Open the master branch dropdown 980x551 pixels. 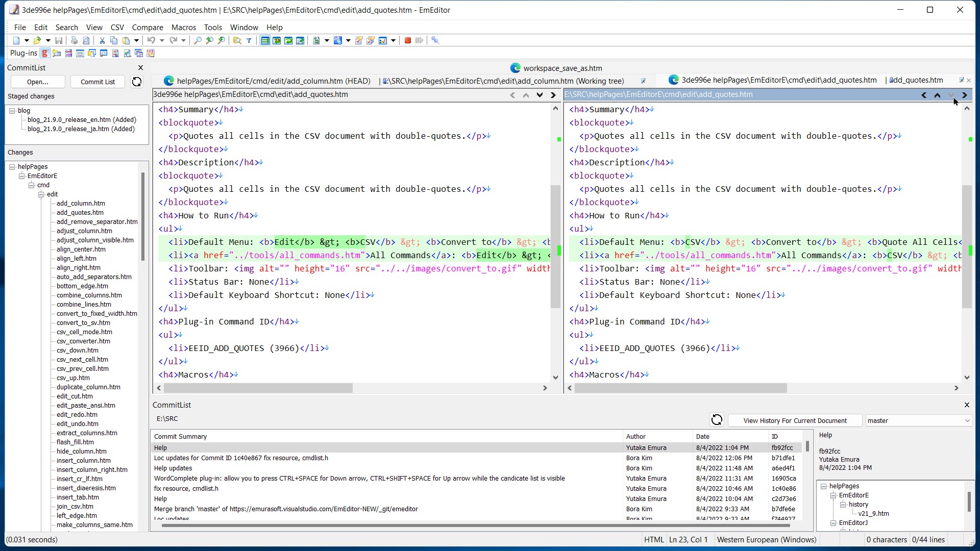967,421
